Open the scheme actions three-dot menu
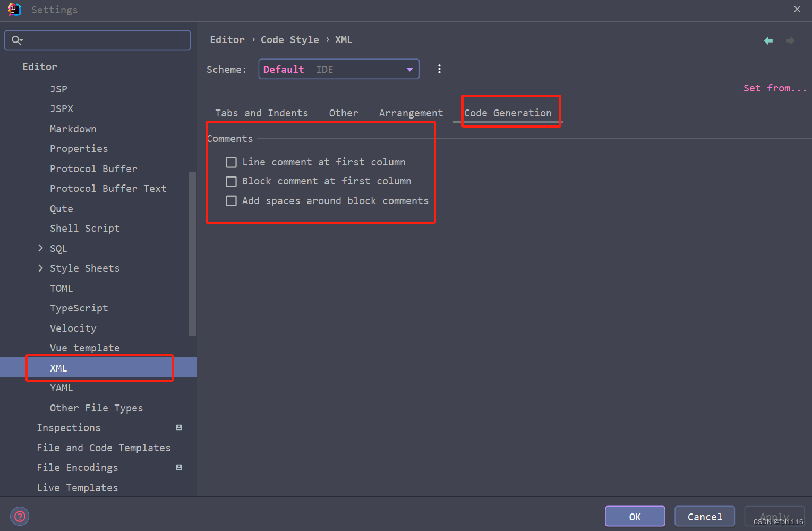The height and width of the screenshot is (531, 812). (x=439, y=69)
